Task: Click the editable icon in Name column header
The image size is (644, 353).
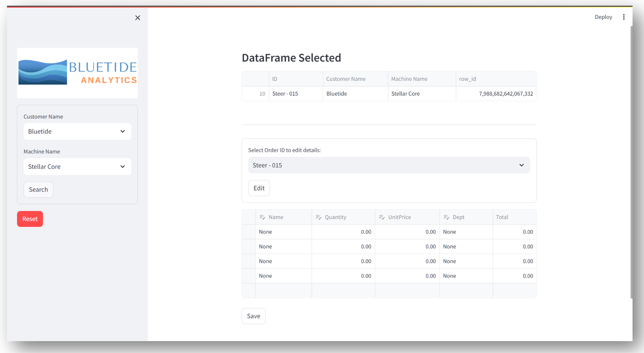Action: pyautogui.click(x=262, y=217)
